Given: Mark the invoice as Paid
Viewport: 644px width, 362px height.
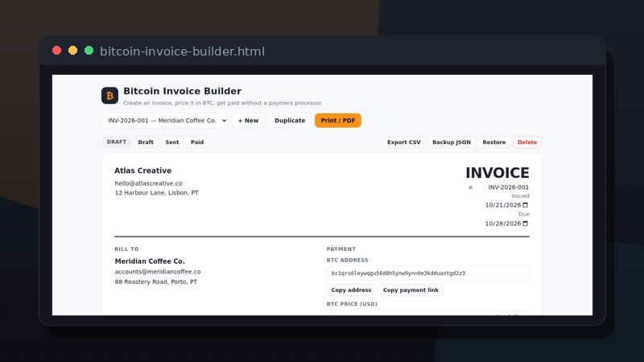Looking at the screenshot, I should pyautogui.click(x=197, y=142).
